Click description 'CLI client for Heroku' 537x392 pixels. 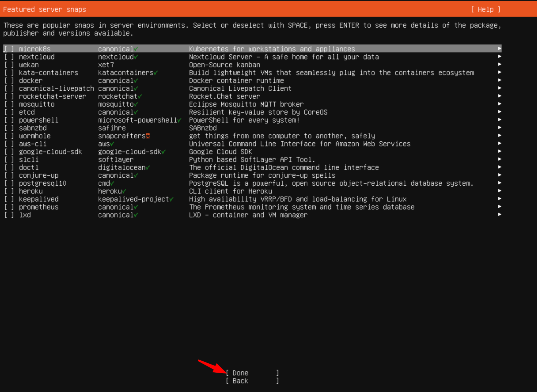click(x=230, y=191)
